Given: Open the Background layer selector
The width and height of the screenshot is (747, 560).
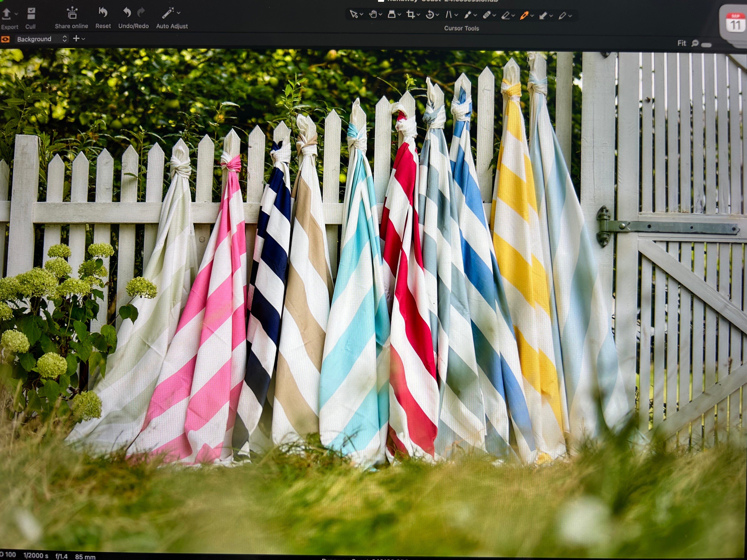Looking at the screenshot, I should pyautogui.click(x=42, y=39).
